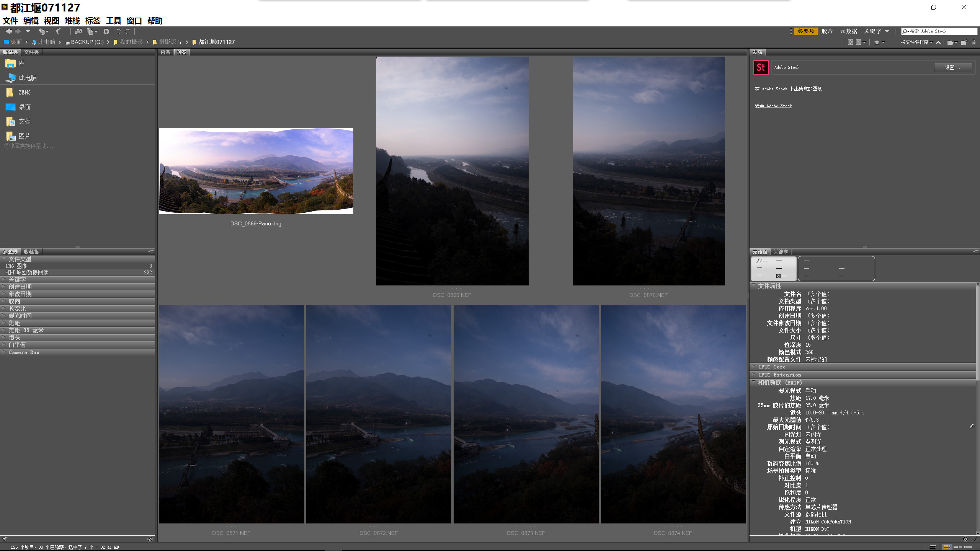
Task: Open navigation history dropdown arrow
Action: (x=28, y=31)
